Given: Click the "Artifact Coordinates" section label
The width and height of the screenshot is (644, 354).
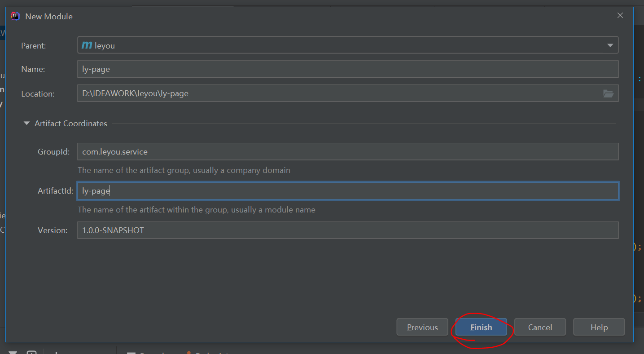Looking at the screenshot, I should tap(71, 123).
